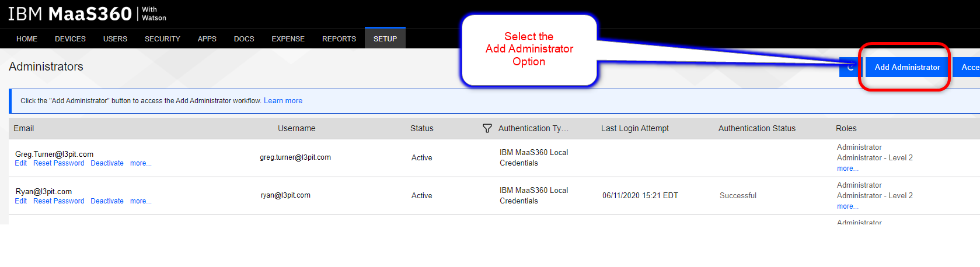Click the IBM MaaS360 logo
Viewport: 980px width, 267px height.
tap(87, 13)
